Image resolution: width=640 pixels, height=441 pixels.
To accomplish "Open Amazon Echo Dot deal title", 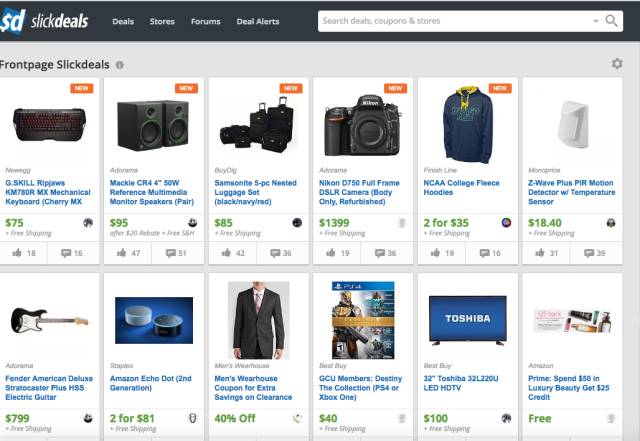I will coord(151,383).
